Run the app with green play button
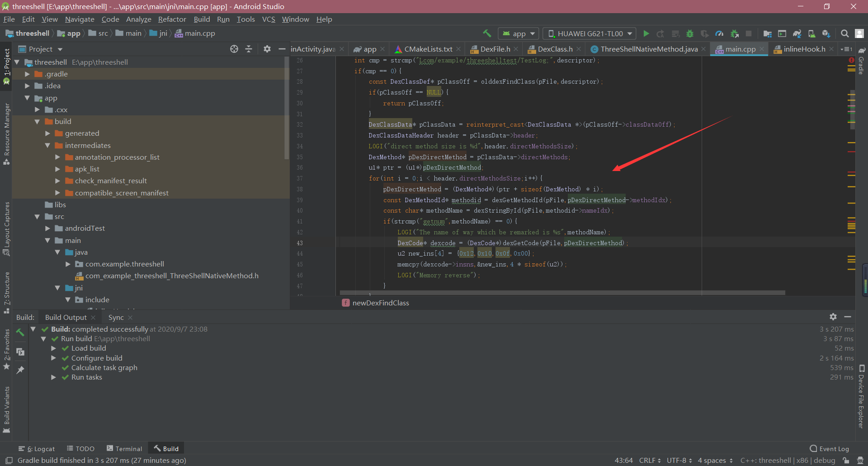868x466 pixels. (x=646, y=33)
